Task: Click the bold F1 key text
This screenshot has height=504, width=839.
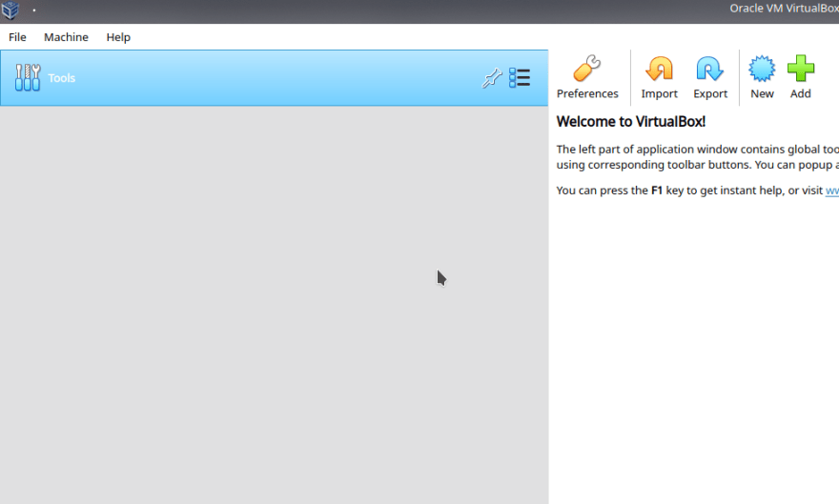Action: [x=657, y=191]
